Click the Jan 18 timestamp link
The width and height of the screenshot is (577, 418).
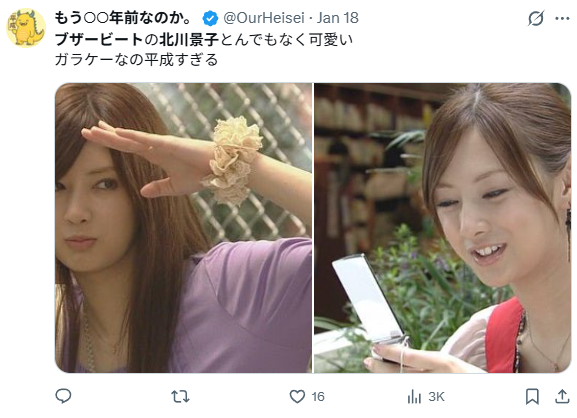(x=338, y=18)
